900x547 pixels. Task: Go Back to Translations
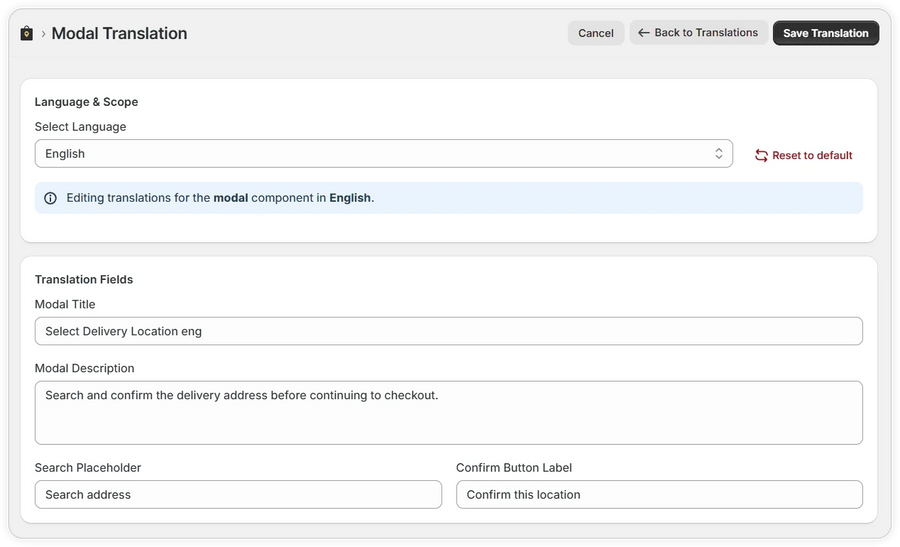point(699,33)
